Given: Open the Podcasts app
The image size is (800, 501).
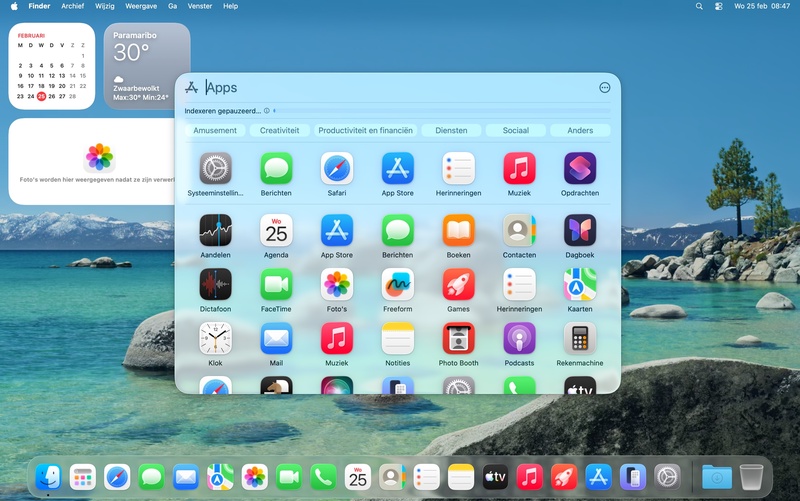Looking at the screenshot, I should coord(519,338).
